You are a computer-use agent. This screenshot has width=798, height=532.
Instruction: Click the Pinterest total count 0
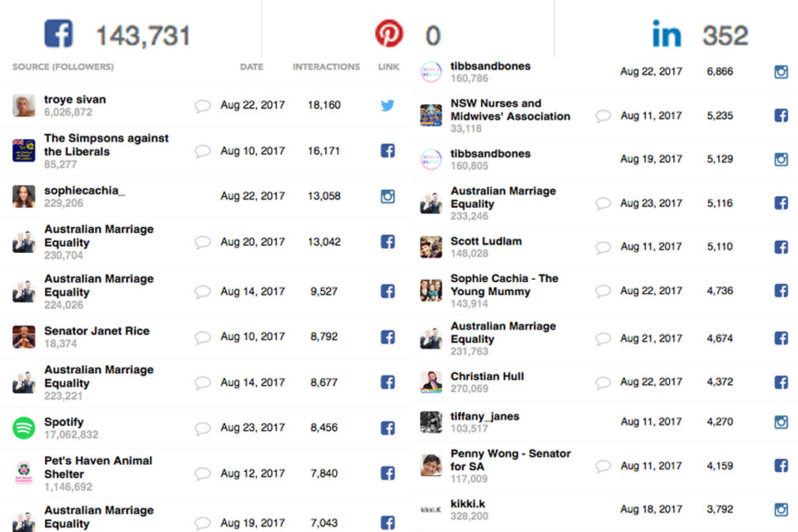pos(433,36)
